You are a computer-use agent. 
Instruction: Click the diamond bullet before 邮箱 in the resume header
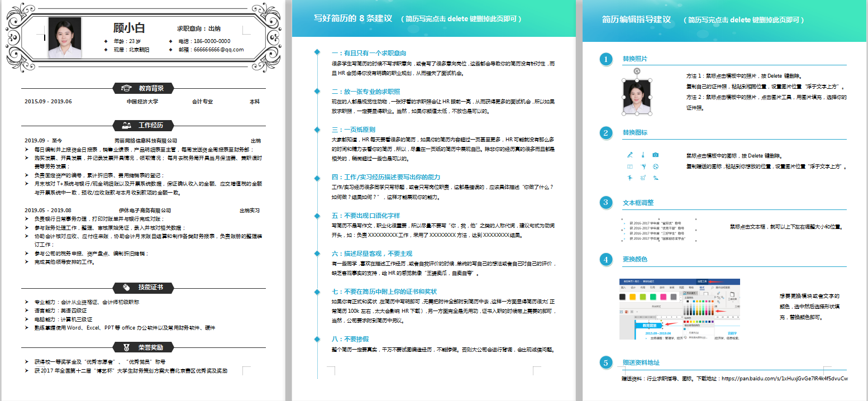[171, 50]
